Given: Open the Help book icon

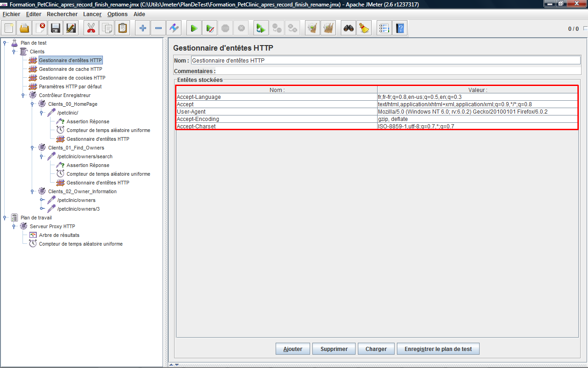Looking at the screenshot, I should point(400,29).
